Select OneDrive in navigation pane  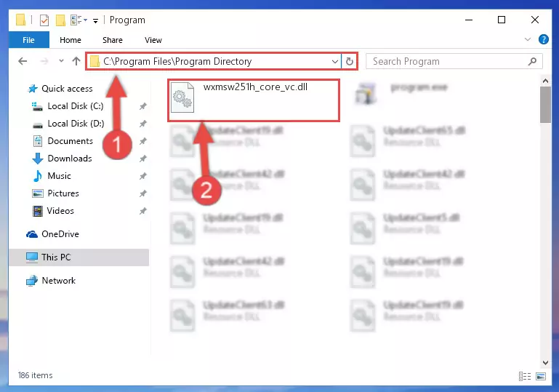click(x=60, y=234)
